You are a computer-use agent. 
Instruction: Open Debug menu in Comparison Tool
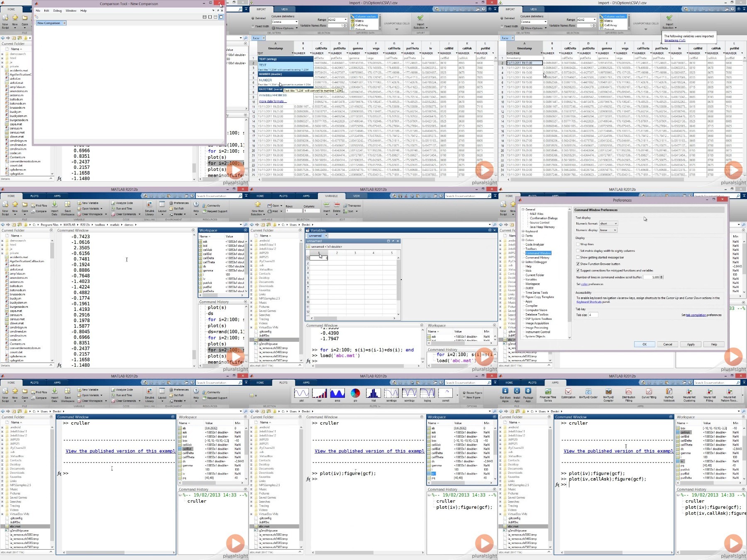(x=57, y=11)
